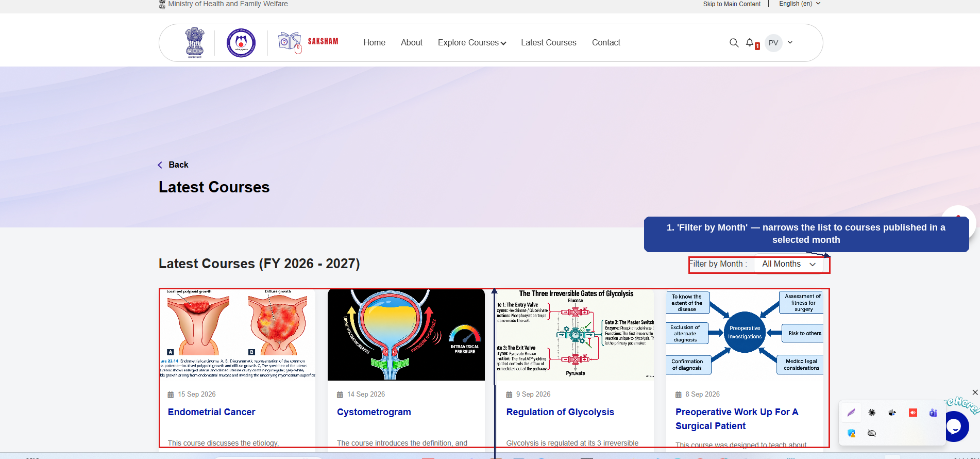Expand the user menu chevron beside PV
Viewport: 980px width, 459px height.
point(790,43)
